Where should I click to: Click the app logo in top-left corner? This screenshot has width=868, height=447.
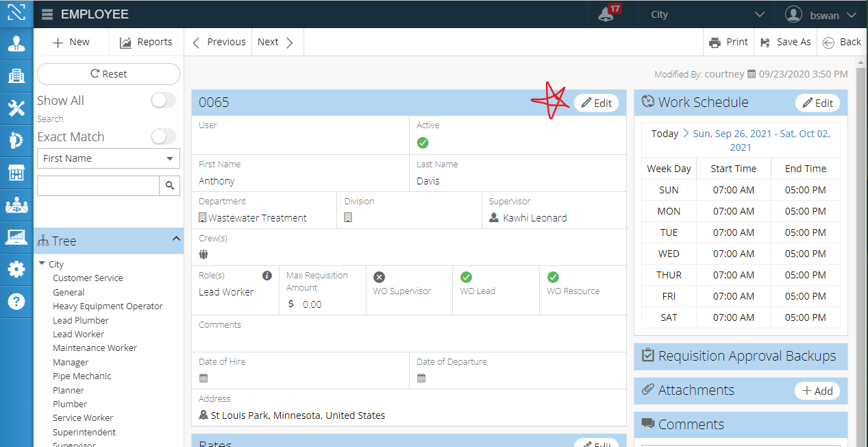click(16, 13)
